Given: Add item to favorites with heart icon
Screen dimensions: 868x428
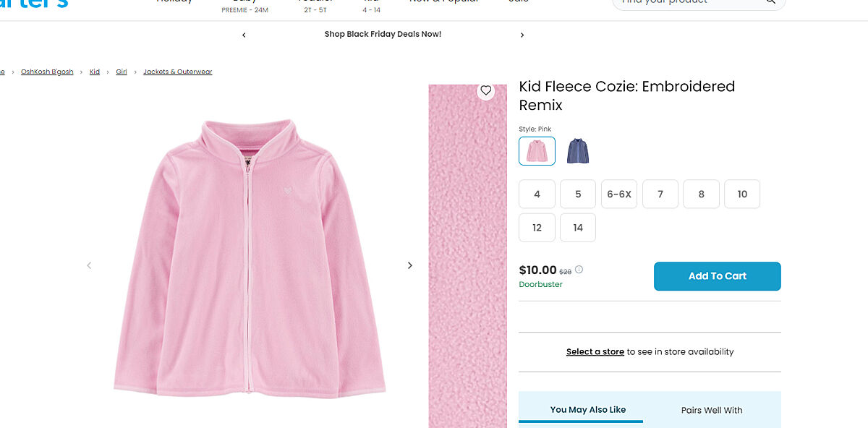Looking at the screenshot, I should (x=486, y=91).
